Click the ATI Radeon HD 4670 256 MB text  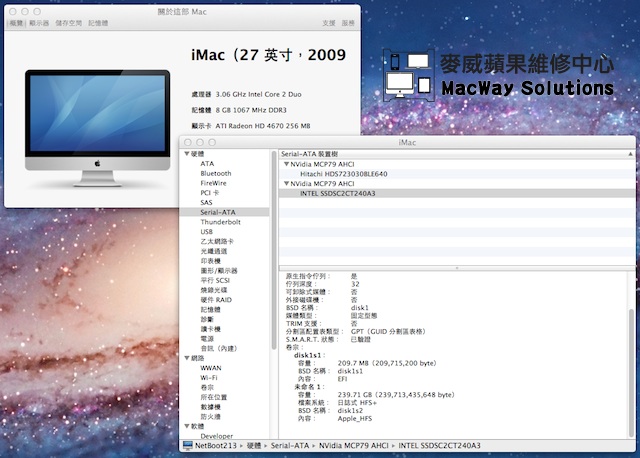click(263, 126)
